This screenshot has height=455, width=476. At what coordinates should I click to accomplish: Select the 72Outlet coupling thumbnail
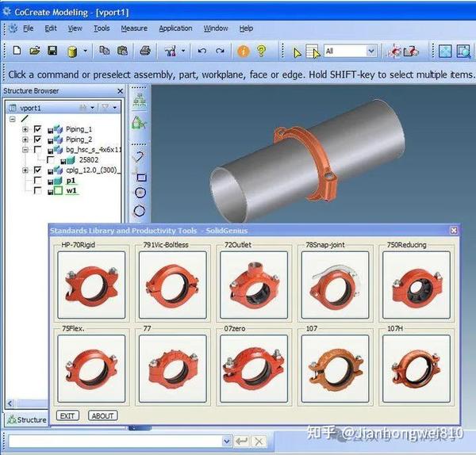point(254,285)
